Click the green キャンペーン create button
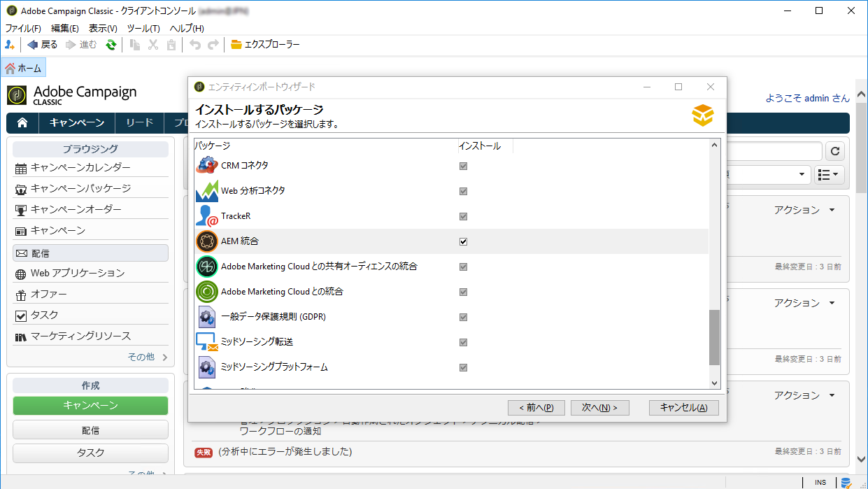Image resolution: width=868 pixels, height=489 pixels. pos(90,405)
